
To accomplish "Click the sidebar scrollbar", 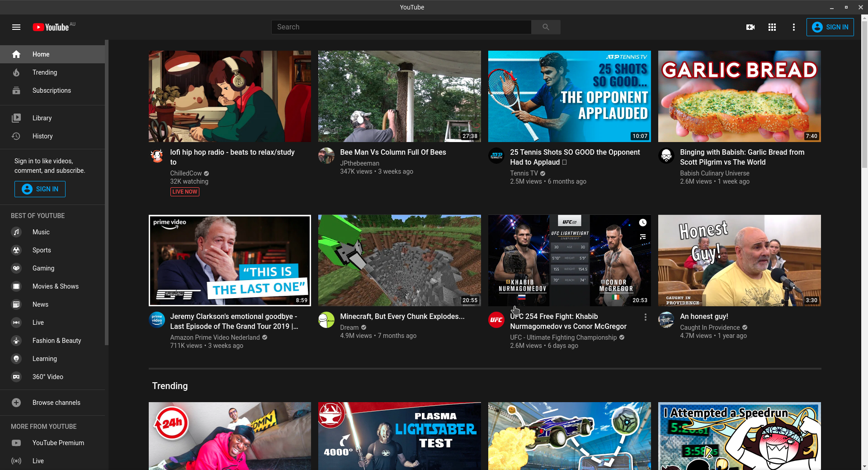I will [x=107, y=192].
